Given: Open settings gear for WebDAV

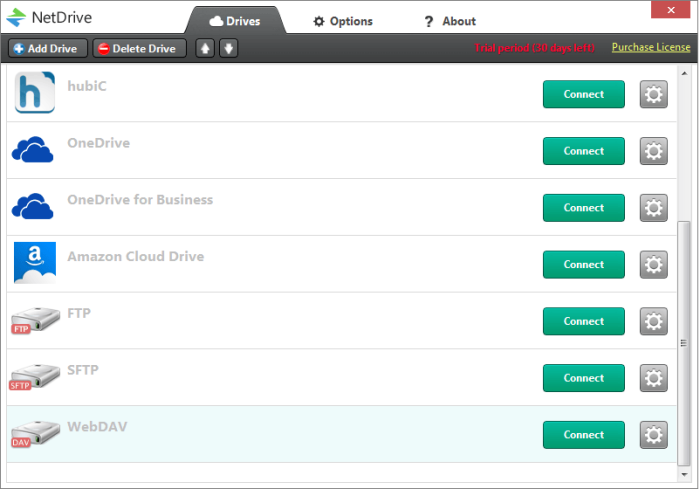Looking at the screenshot, I should click(654, 435).
